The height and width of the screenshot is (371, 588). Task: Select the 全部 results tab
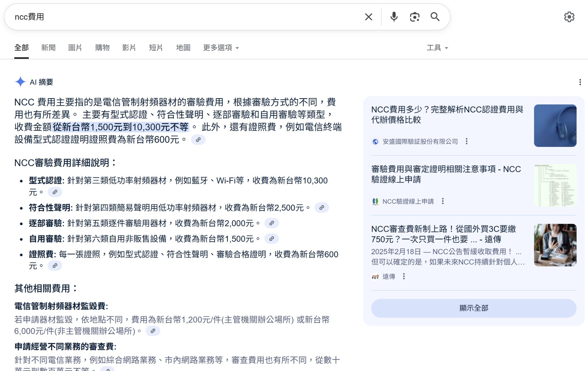coord(22,48)
